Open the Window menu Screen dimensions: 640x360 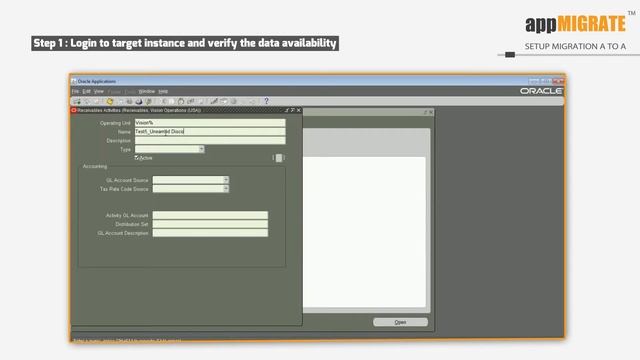click(147, 91)
